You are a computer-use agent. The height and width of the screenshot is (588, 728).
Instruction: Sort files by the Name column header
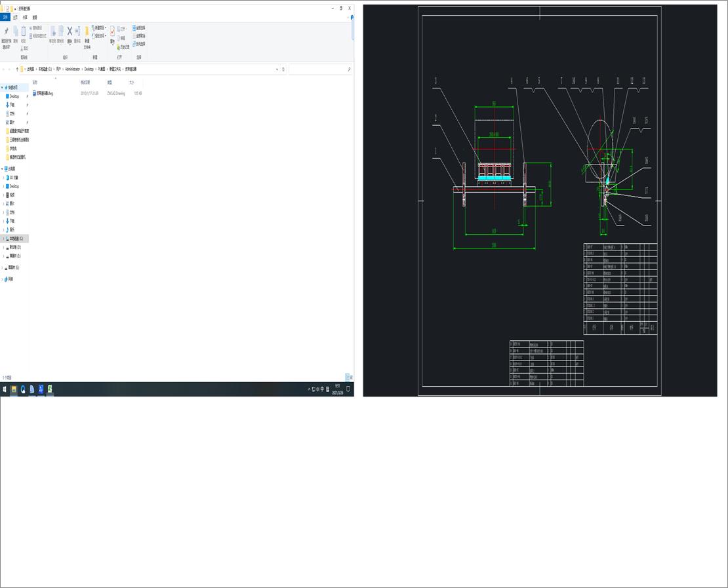(x=35, y=82)
